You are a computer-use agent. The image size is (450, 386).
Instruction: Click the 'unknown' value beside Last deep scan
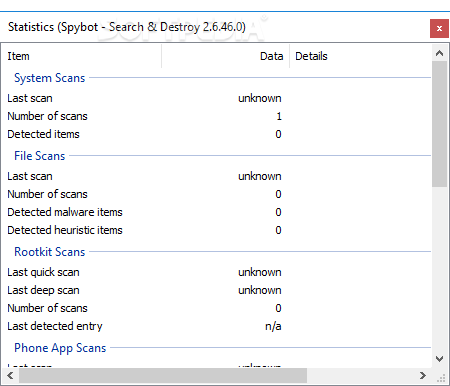260,290
